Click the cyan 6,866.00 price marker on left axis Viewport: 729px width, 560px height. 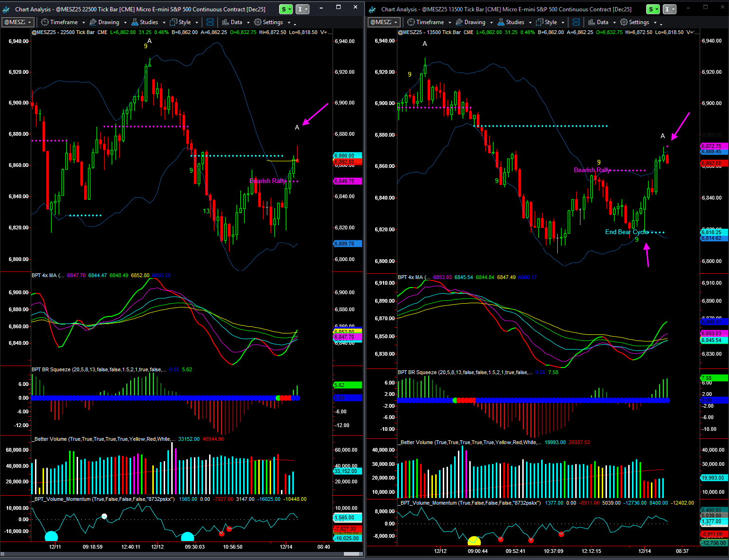click(x=347, y=156)
